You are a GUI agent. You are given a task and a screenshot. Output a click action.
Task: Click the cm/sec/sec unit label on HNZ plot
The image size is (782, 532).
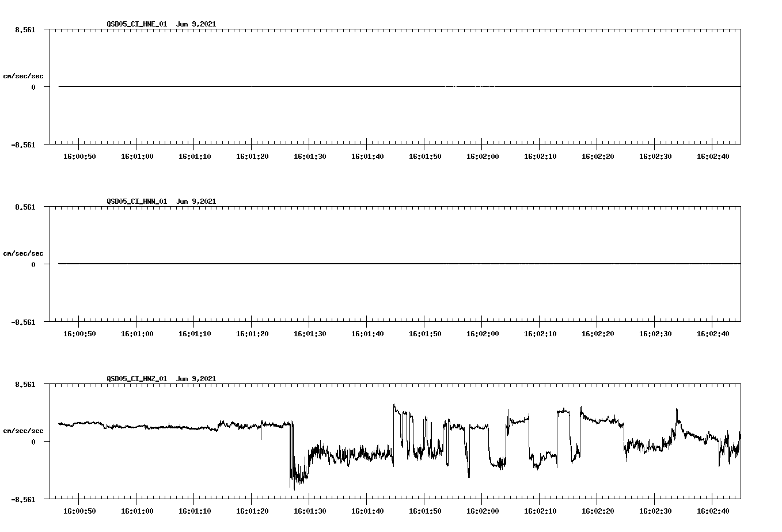[23, 431]
